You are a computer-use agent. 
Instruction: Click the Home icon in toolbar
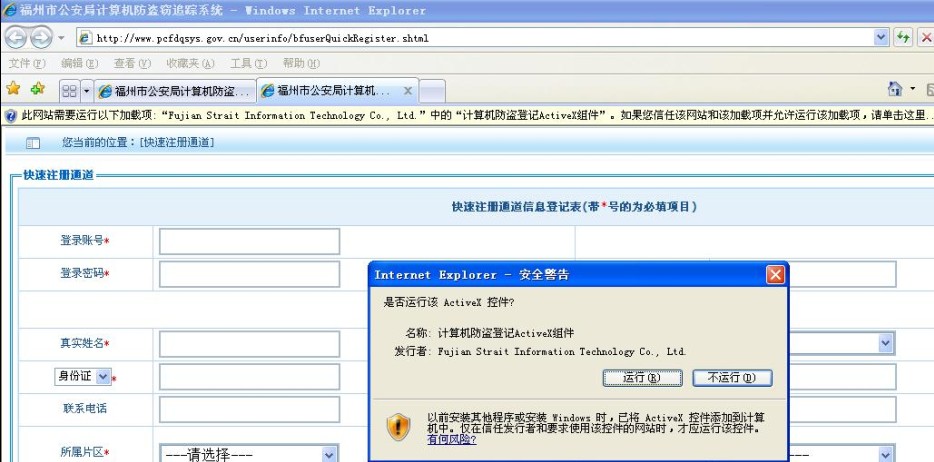click(x=895, y=90)
